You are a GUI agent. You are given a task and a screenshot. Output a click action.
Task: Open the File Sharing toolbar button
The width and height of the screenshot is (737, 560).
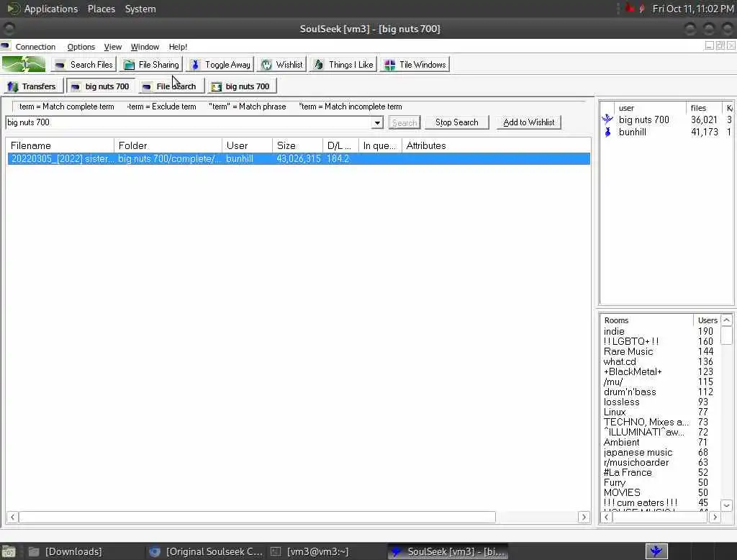click(151, 64)
